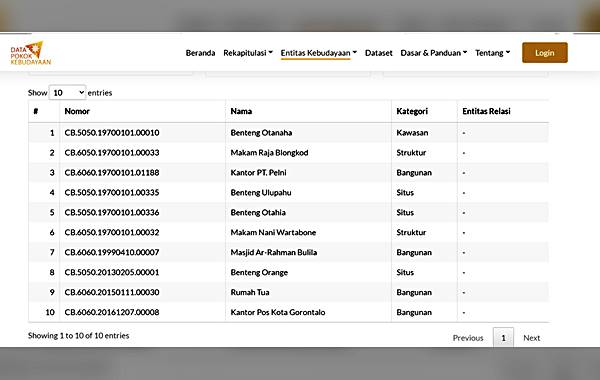Sort by the Nama column header

click(x=308, y=111)
